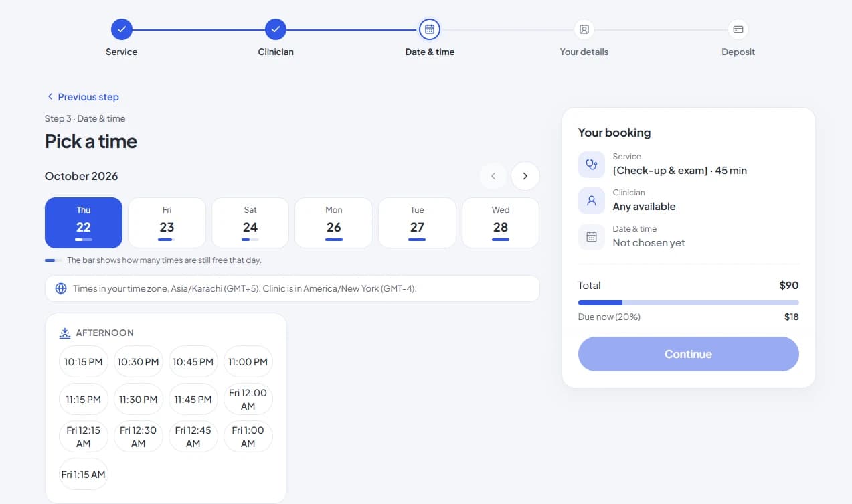Click the Continue button

tap(689, 354)
